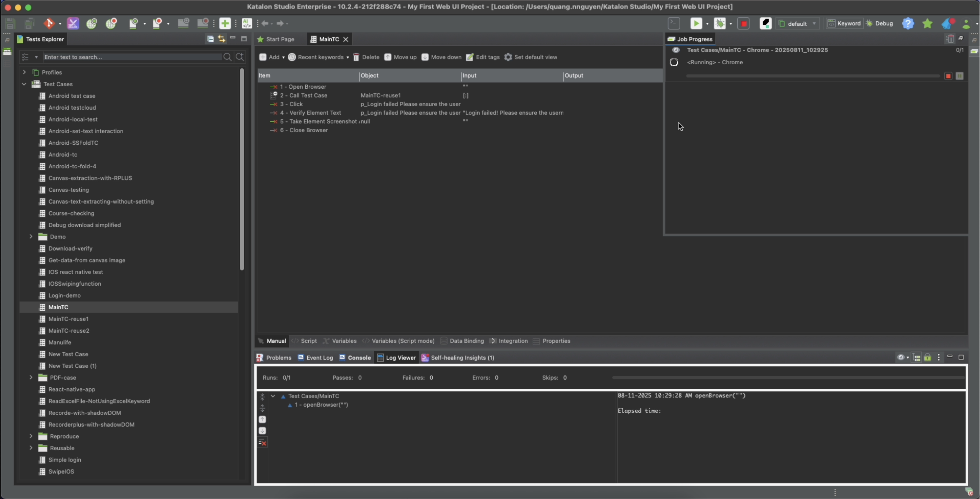
Task: Toggle show only failed steps red X in the Log Viewer
Action: click(x=262, y=443)
